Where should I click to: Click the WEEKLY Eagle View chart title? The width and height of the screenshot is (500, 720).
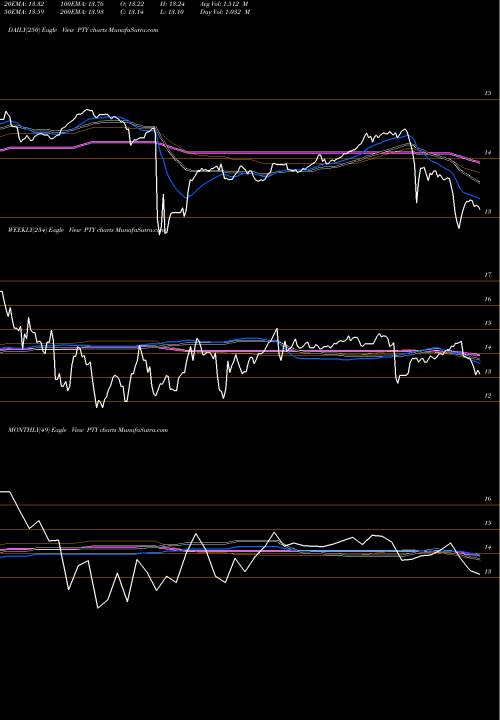(85, 230)
